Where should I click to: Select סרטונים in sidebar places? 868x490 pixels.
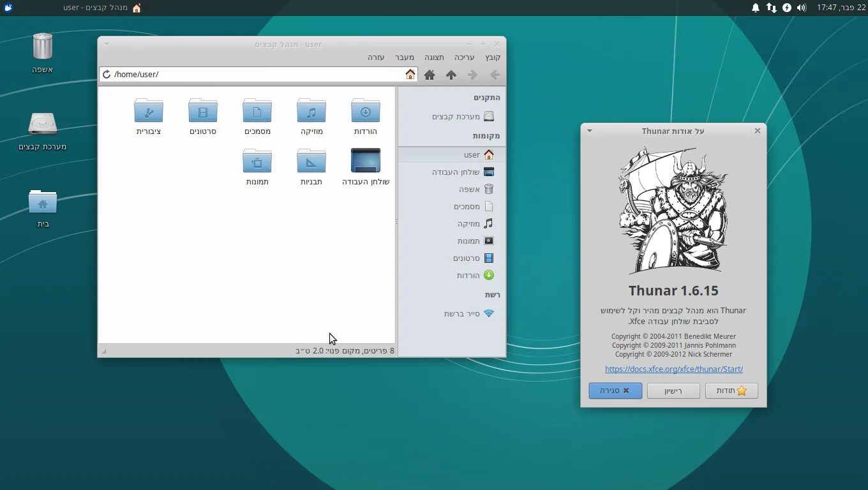tap(452, 258)
